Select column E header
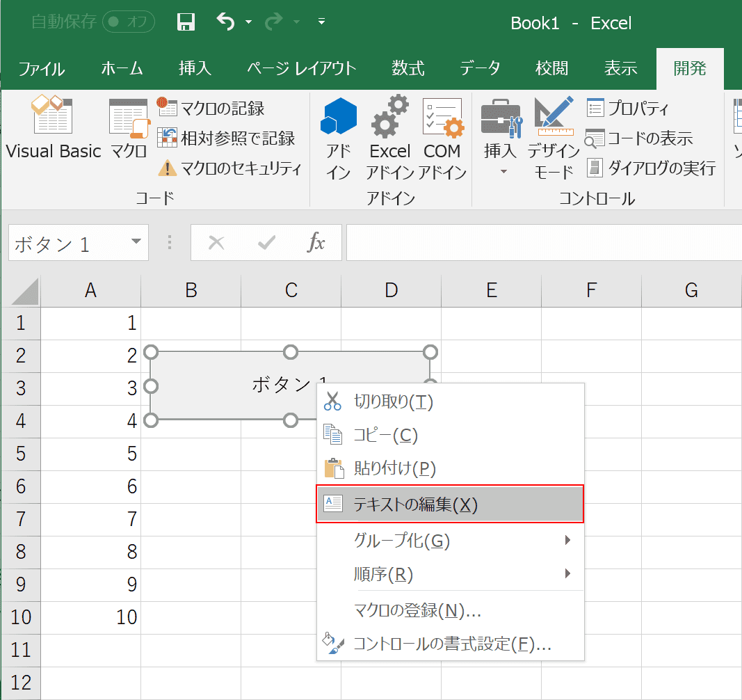742x700 pixels. tap(491, 290)
